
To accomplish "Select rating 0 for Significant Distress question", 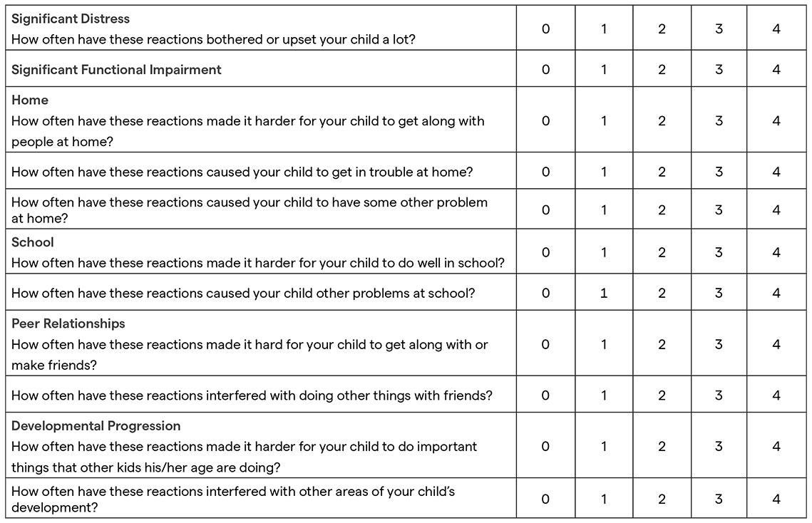I will 545,29.
